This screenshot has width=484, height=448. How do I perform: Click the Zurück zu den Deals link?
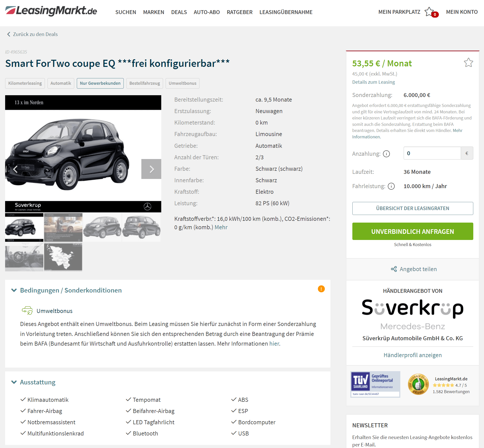tap(35, 34)
